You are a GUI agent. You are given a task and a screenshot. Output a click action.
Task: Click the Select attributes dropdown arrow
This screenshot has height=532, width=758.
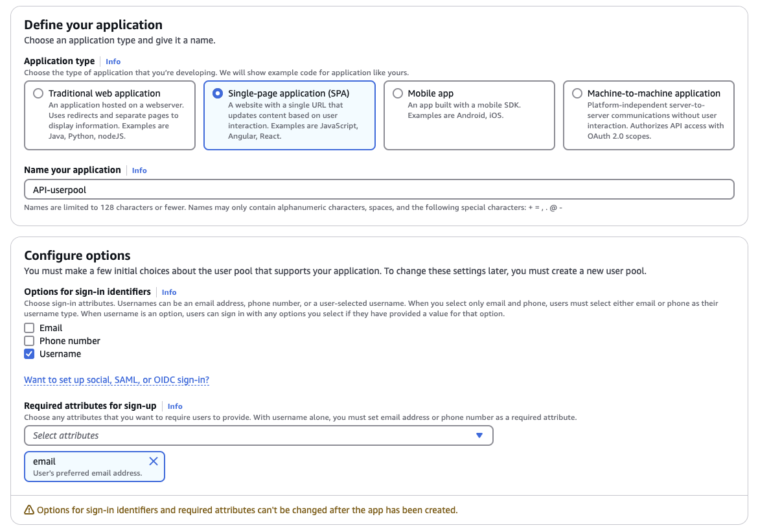(479, 435)
